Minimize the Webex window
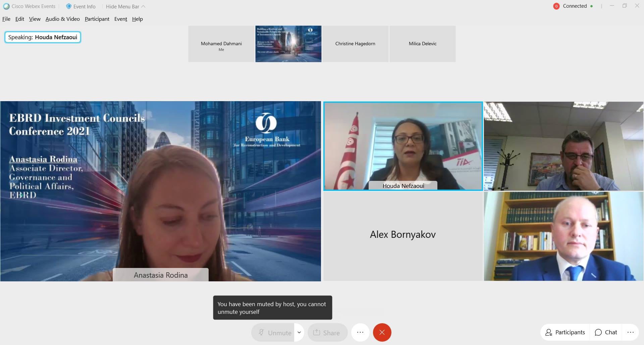Screen dimensions: 644x345 tap(612, 6)
